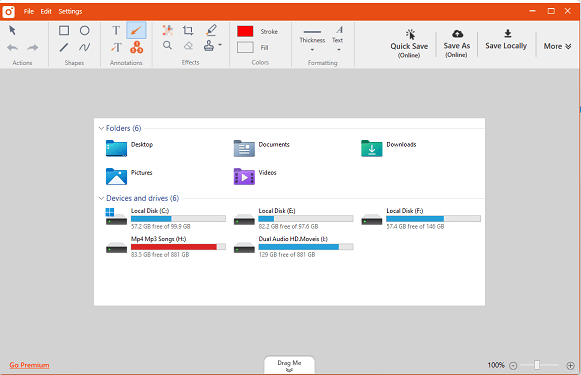
Task: Click the Go Premium link
Action: (x=29, y=365)
